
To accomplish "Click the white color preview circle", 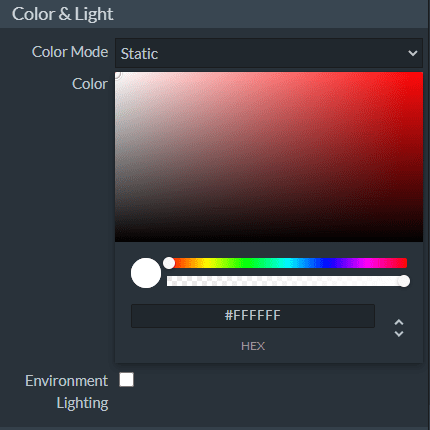I will point(146,273).
